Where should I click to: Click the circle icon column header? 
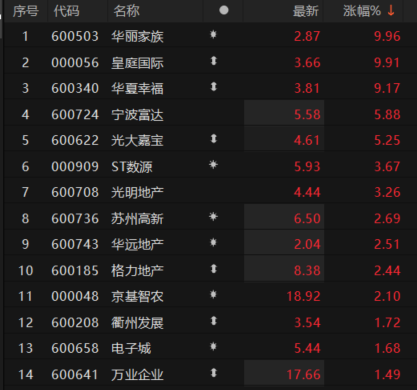(224, 10)
